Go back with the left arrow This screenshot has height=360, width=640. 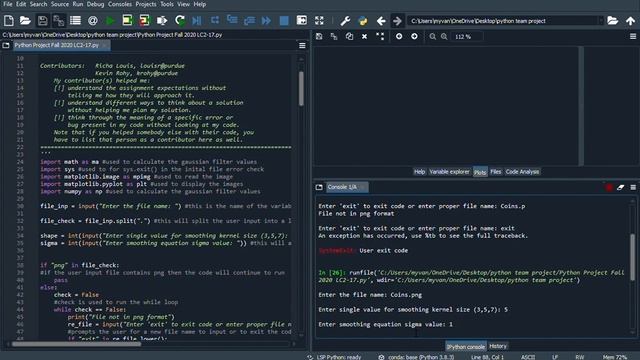click(381, 20)
